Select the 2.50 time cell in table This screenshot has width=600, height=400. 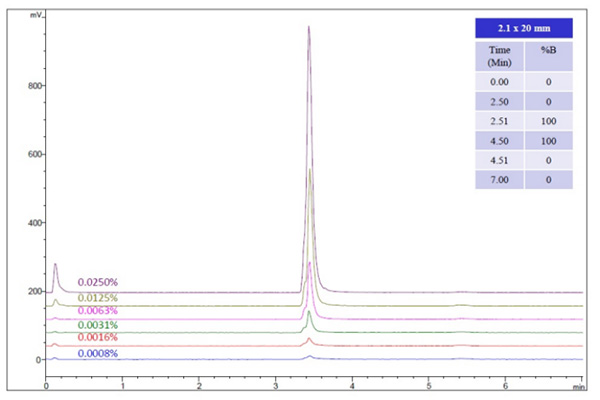[499, 101]
